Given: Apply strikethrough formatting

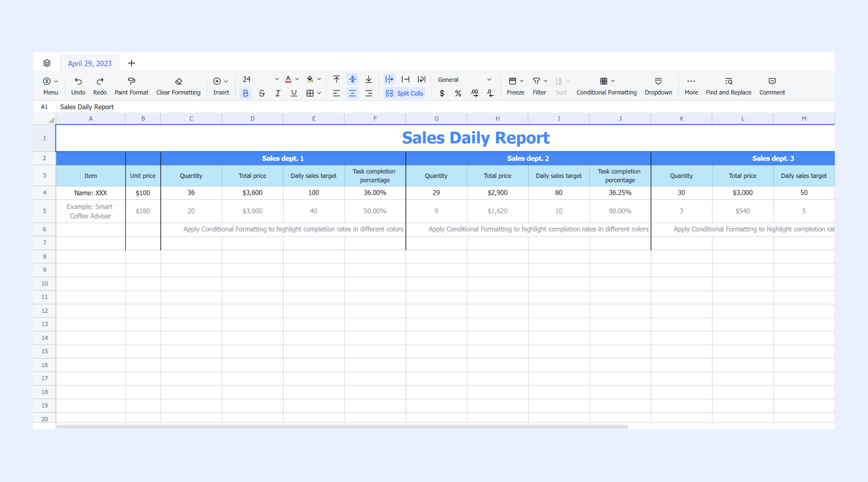Looking at the screenshot, I should [262, 93].
